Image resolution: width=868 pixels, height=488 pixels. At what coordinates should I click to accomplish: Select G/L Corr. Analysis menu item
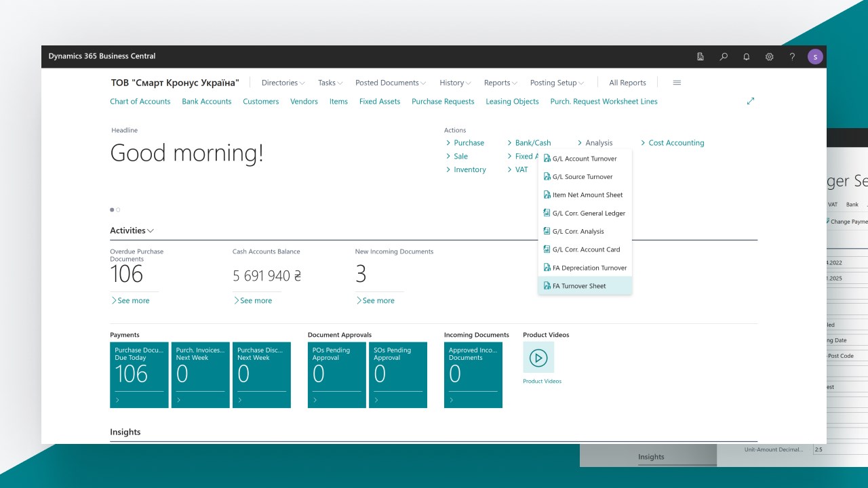pyautogui.click(x=585, y=231)
